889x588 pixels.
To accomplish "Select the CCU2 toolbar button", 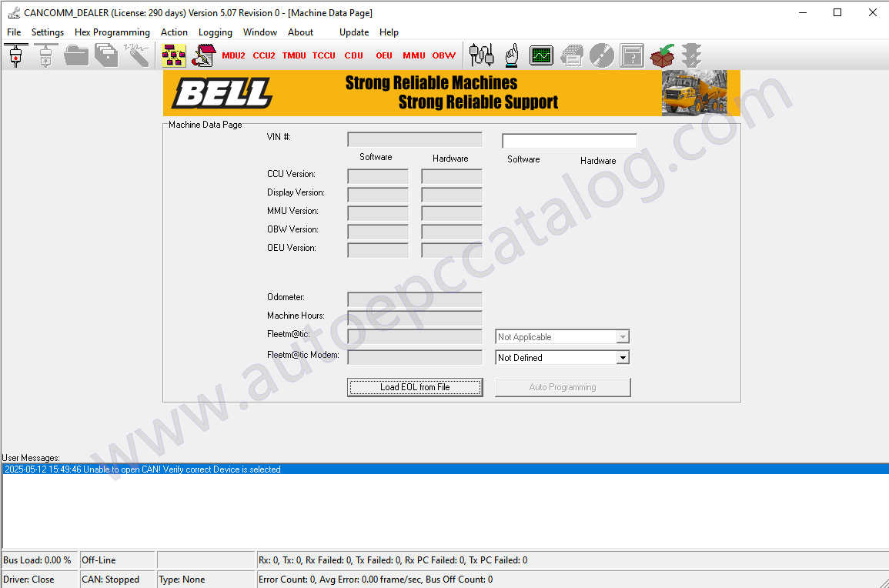I will pos(264,55).
